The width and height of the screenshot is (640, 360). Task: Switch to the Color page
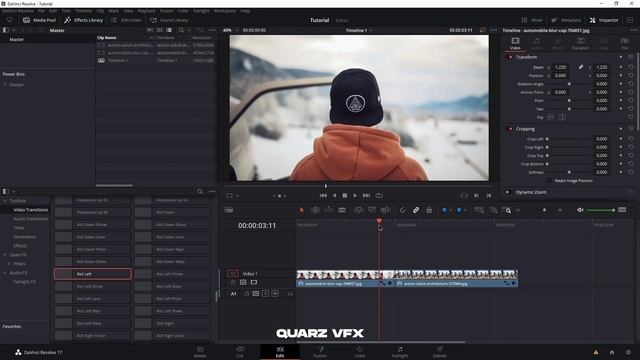[360, 352]
